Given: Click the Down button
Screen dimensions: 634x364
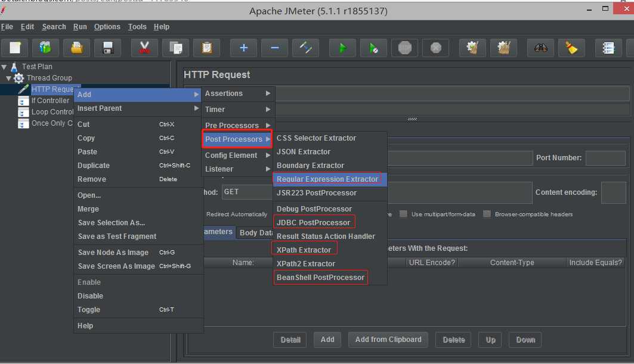Looking at the screenshot, I should tap(525, 340).
